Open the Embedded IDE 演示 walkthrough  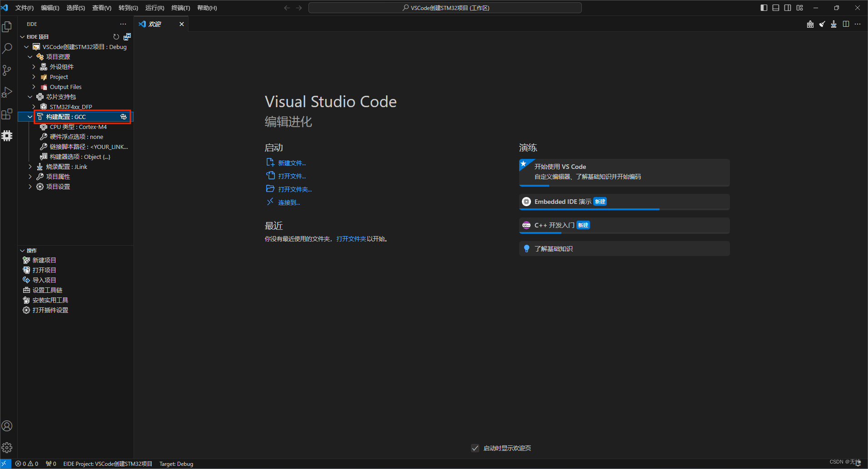click(x=624, y=202)
